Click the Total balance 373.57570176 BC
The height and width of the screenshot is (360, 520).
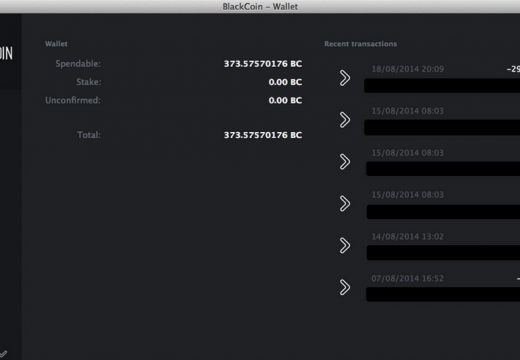pos(263,135)
